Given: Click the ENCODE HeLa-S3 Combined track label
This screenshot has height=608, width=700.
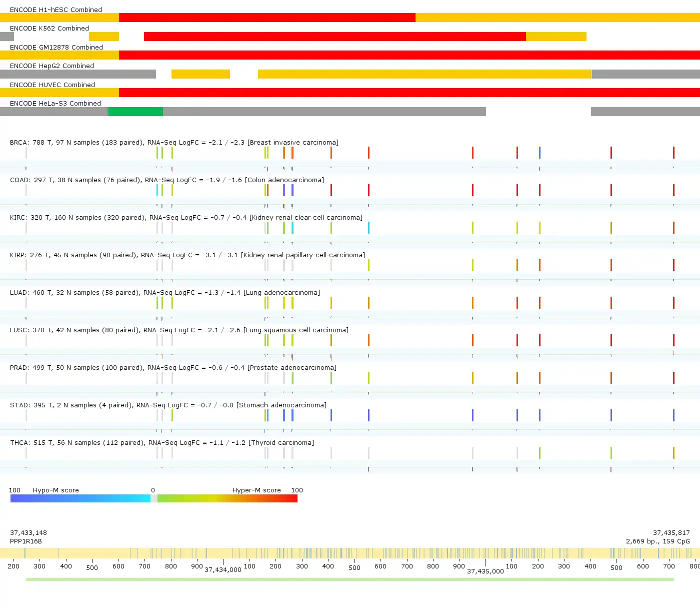Looking at the screenshot, I should coord(55,103).
